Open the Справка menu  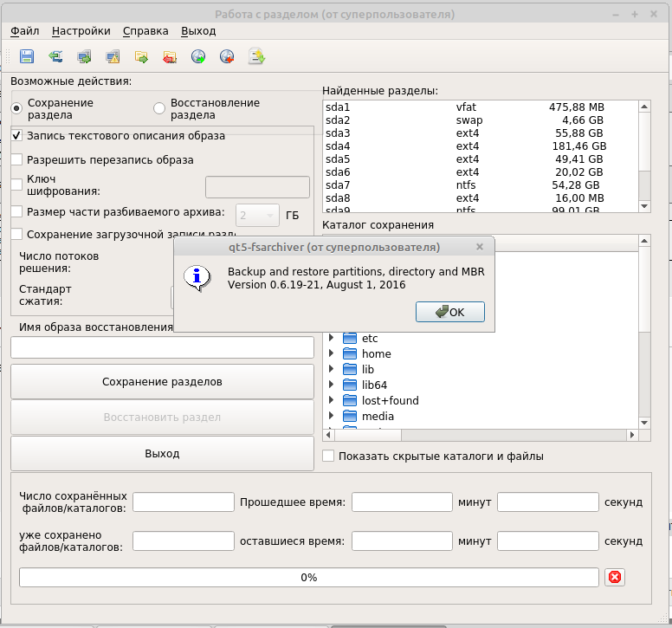(x=145, y=31)
